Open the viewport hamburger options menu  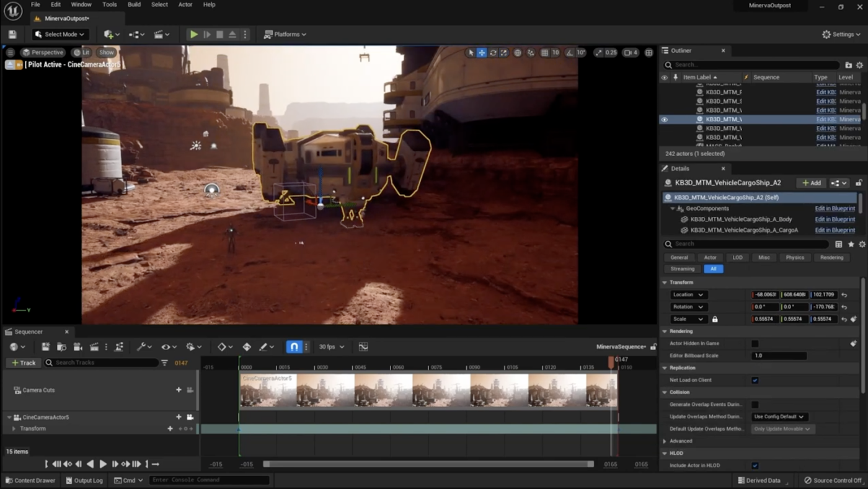[11, 53]
